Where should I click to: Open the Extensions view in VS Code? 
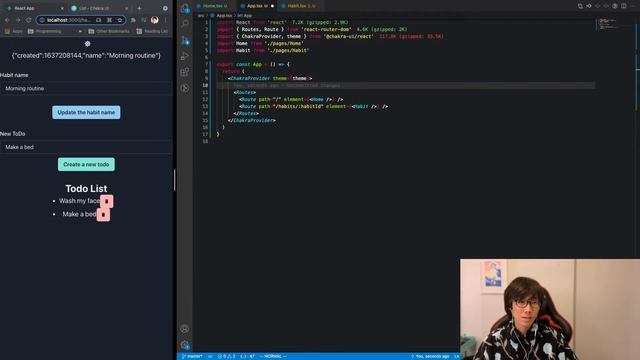185,72
